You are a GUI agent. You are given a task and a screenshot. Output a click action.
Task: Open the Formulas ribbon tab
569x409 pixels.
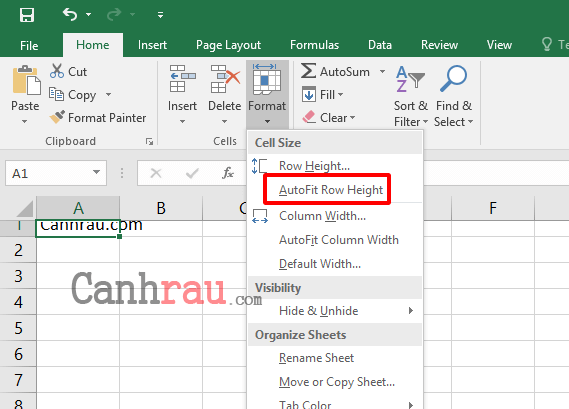tap(314, 45)
